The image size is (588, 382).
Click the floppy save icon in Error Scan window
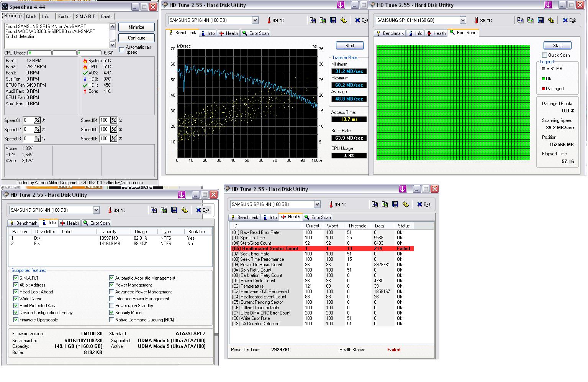click(x=541, y=20)
